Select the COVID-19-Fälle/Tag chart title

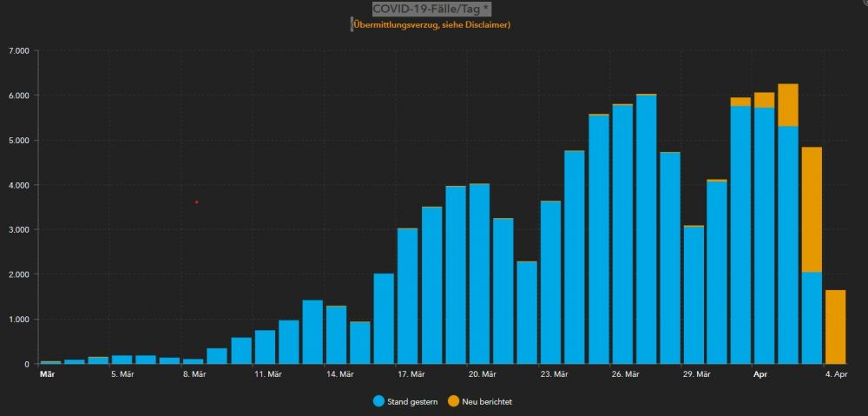431,9
